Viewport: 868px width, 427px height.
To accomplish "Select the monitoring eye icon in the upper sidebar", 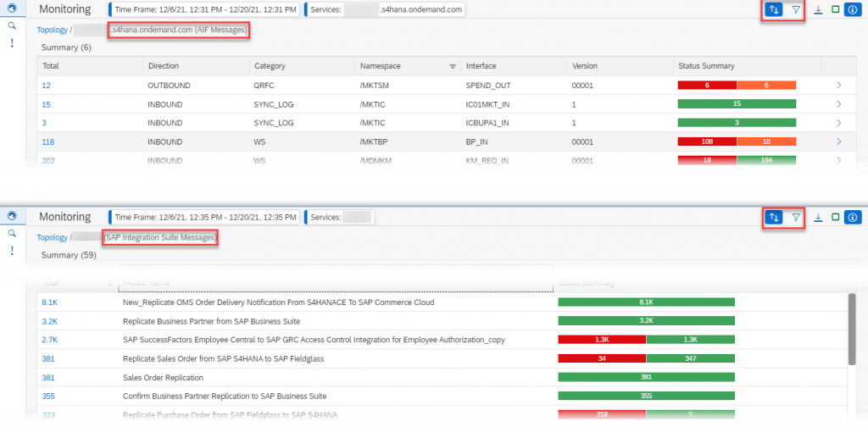I will click(x=12, y=8).
